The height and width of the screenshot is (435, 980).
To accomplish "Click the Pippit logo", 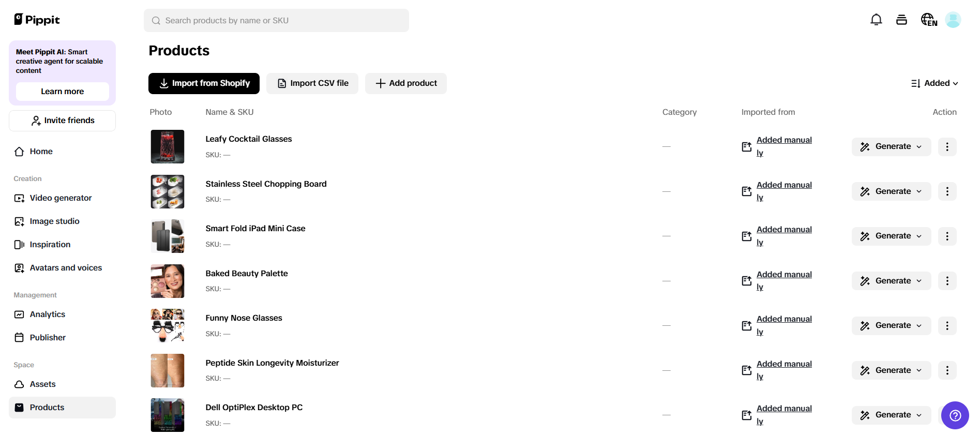I will (36, 19).
